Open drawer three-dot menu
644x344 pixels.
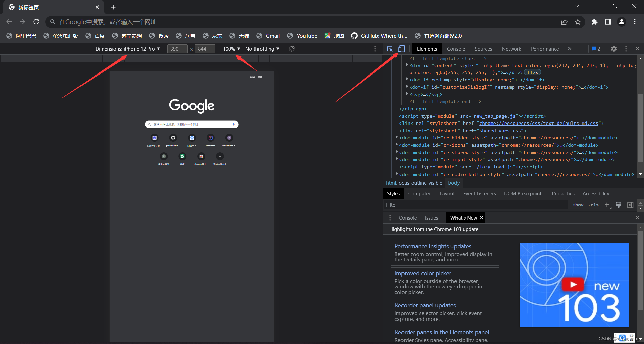(390, 218)
